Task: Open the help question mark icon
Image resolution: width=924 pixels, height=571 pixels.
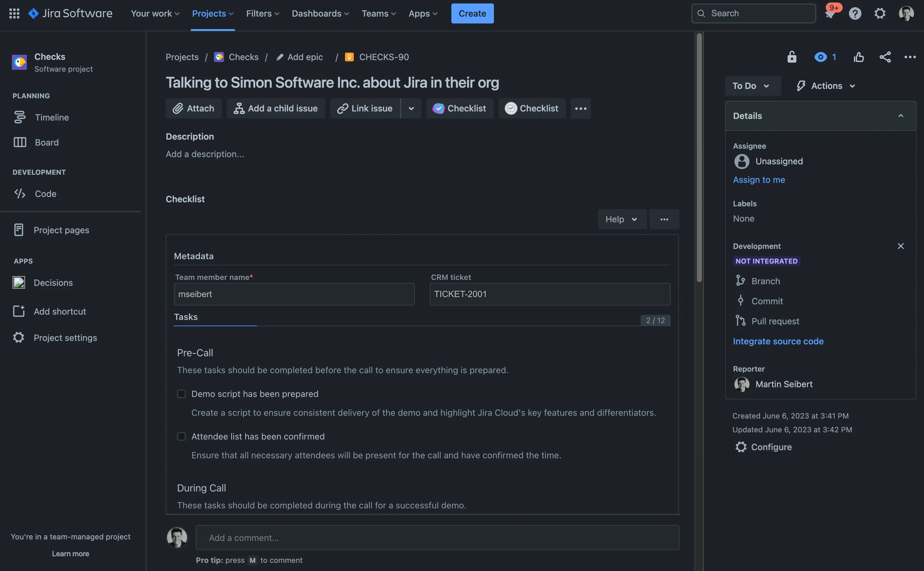Action: pos(855,13)
